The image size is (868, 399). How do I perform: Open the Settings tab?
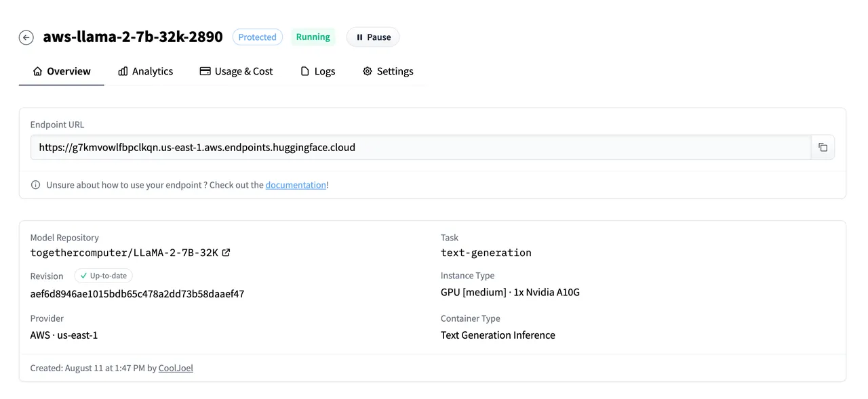click(387, 71)
